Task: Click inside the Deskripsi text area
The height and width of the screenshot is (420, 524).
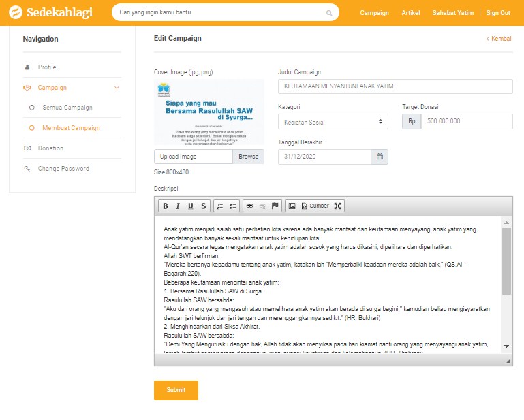Action: pyautogui.click(x=328, y=285)
